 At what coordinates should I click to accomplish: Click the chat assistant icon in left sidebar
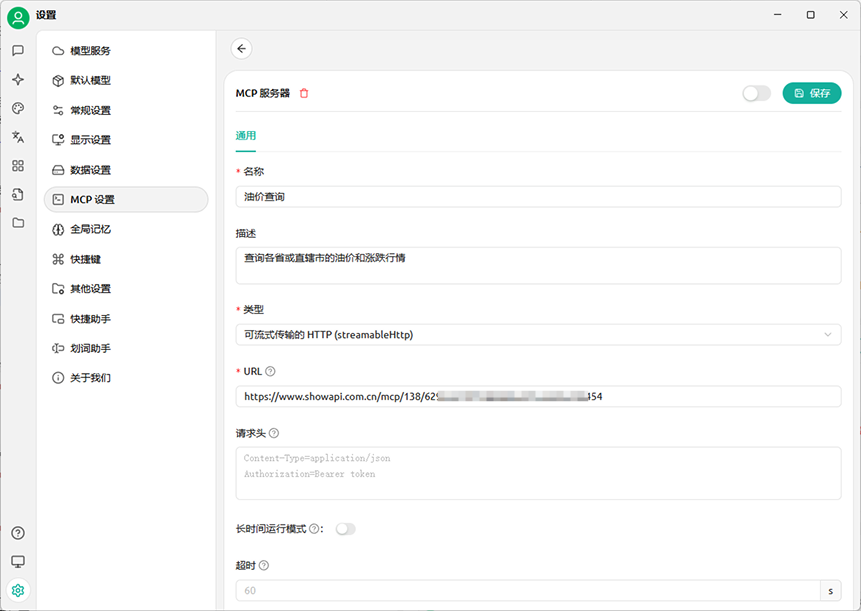[18, 50]
